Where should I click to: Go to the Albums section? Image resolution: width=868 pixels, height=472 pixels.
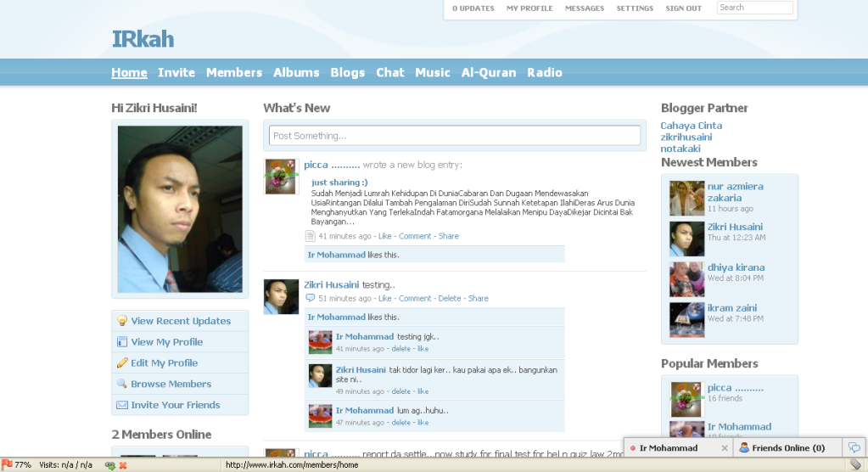tap(296, 73)
